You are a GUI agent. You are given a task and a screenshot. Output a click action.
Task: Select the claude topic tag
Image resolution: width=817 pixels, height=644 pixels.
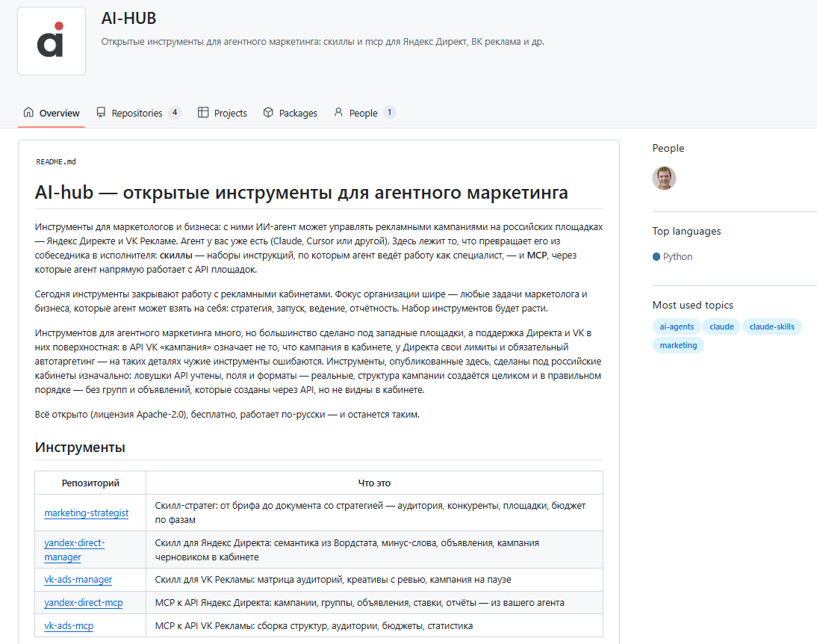point(721,326)
